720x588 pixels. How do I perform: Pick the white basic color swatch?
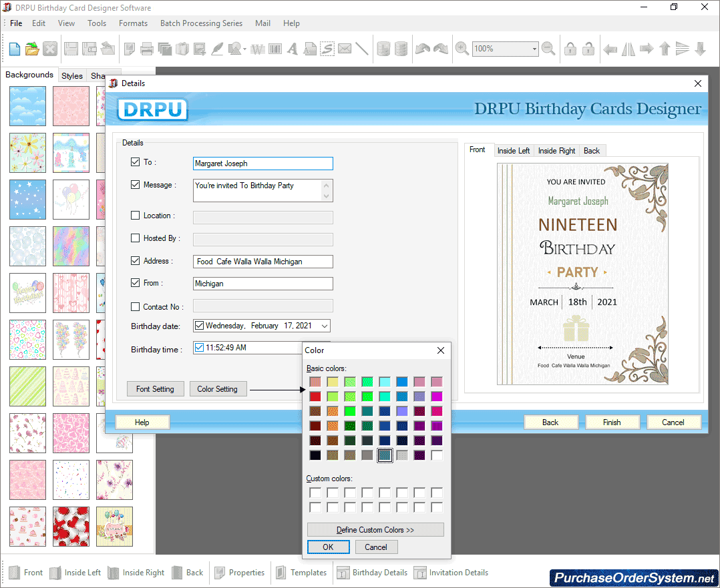tap(437, 455)
